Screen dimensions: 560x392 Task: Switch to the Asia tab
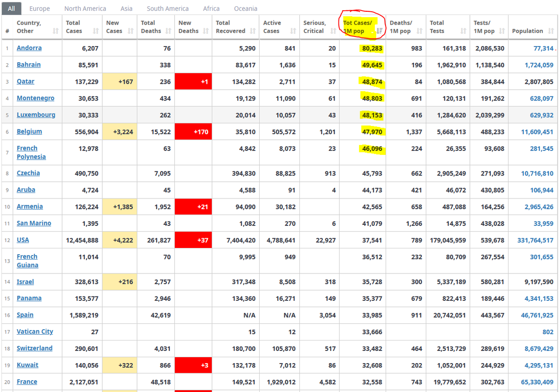pyautogui.click(x=126, y=9)
